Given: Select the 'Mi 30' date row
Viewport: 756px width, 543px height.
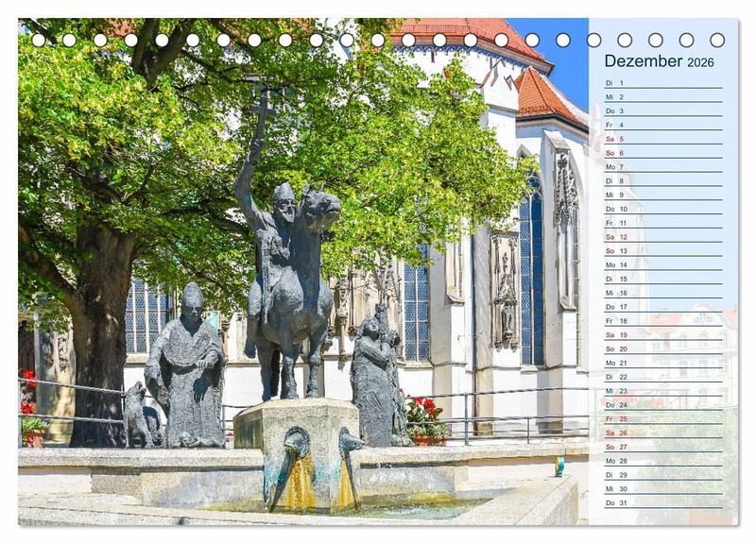Looking at the screenshot, I should click(x=663, y=488).
